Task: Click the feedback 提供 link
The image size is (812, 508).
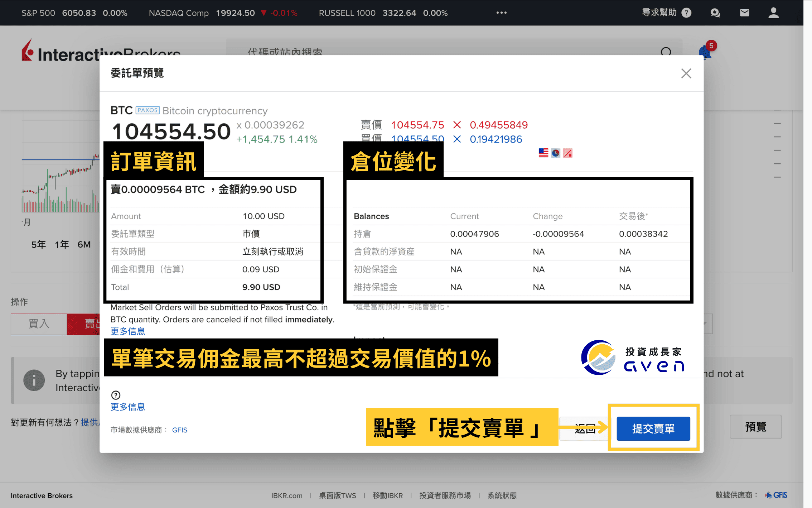Action: tap(90, 422)
